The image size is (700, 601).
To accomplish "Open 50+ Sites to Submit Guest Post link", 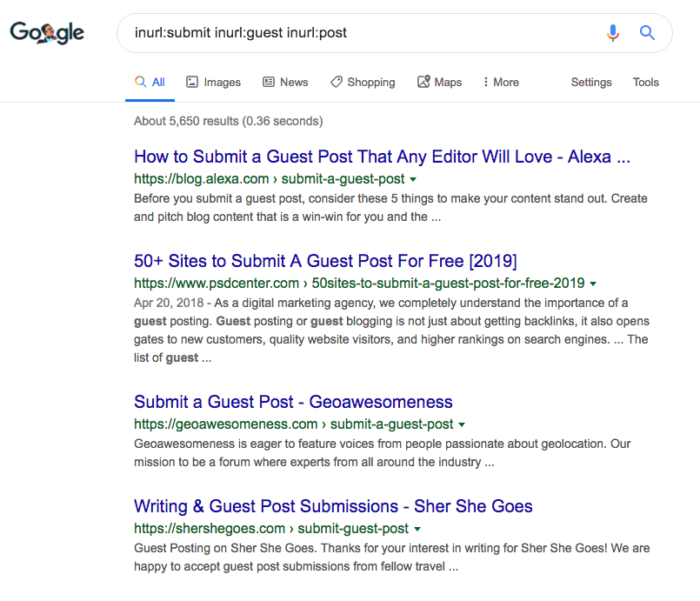I will [325, 261].
